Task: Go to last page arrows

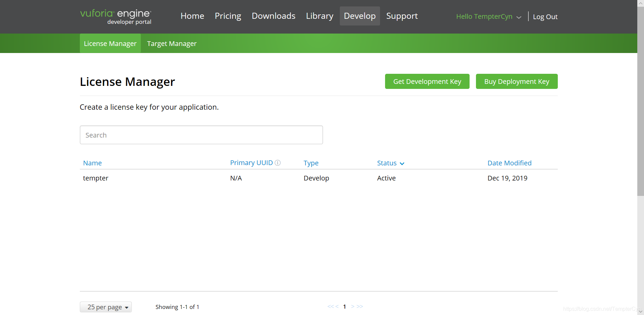Action: coord(360,306)
